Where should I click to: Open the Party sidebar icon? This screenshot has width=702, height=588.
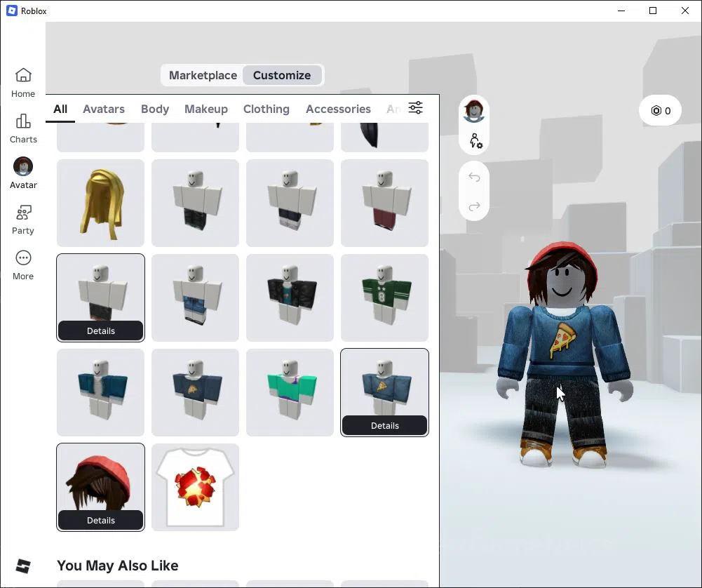coord(23,220)
